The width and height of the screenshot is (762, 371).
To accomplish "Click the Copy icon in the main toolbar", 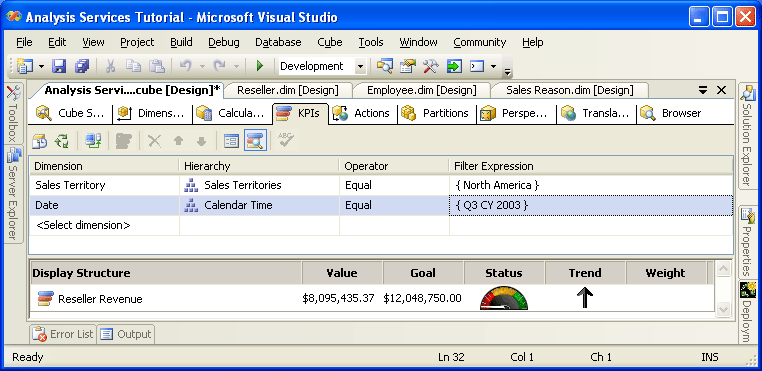I will [133, 66].
